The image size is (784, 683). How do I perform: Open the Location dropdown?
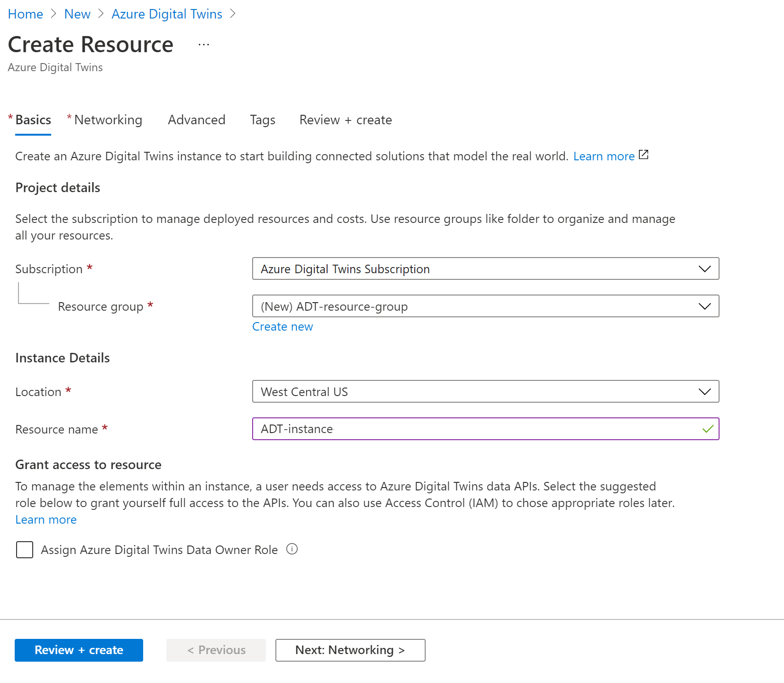pyautogui.click(x=485, y=392)
